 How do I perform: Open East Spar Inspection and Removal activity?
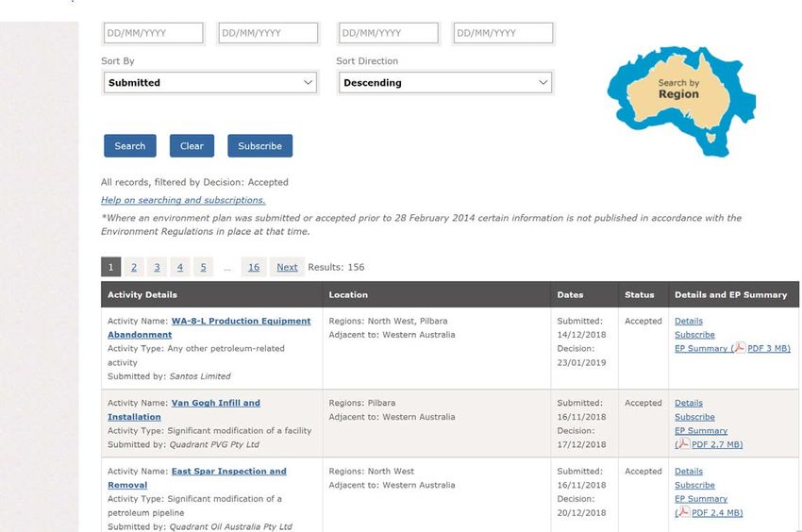click(197, 478)
